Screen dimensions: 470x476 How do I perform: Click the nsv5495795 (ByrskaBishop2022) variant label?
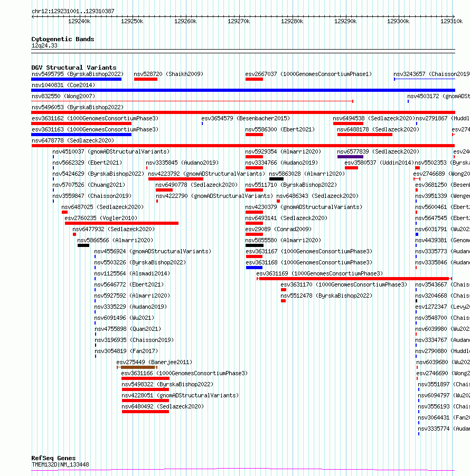[x=78, y=74]
